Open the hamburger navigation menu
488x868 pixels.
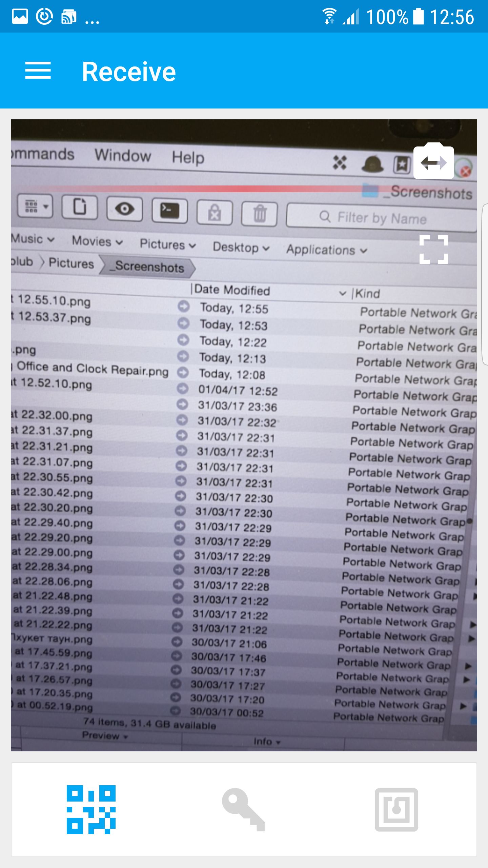coord(38,71)
